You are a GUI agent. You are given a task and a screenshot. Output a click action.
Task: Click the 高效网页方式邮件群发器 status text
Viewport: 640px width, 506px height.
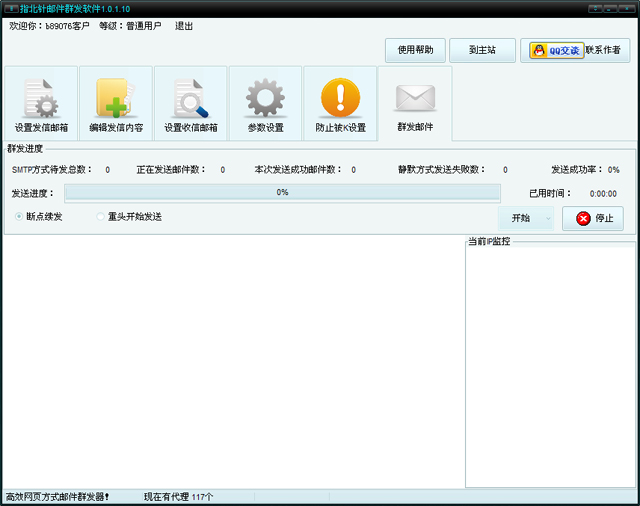[x=57, y=497]
